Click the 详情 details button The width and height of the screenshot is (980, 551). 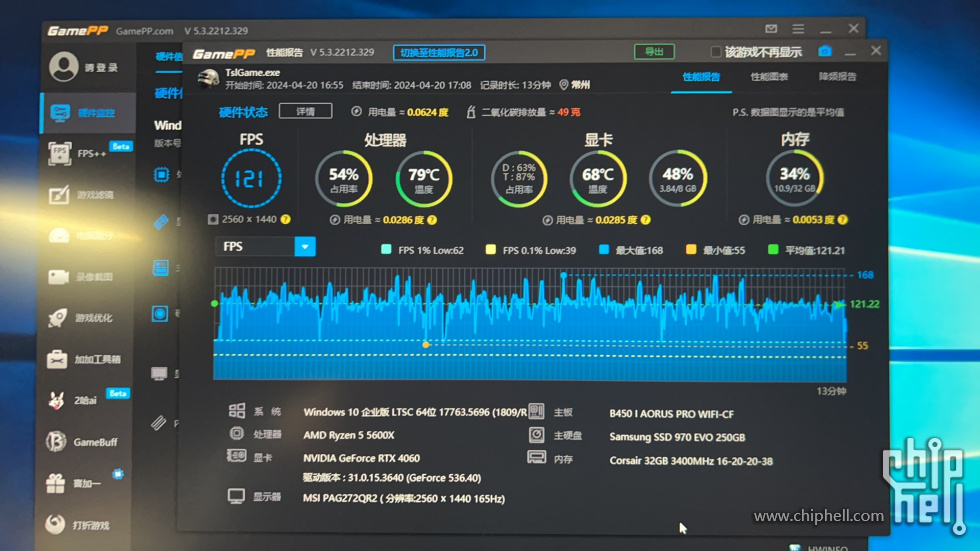tap(306, 111)
